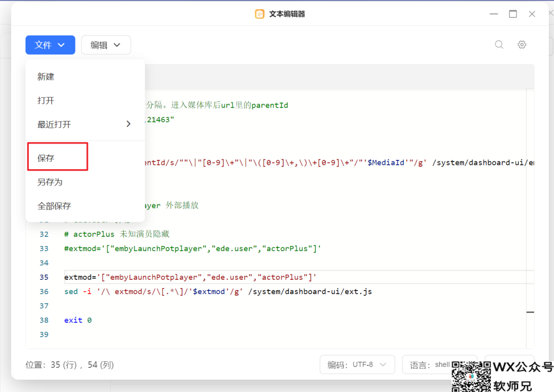Click line number 36 in the gutter

click(44, 292)
